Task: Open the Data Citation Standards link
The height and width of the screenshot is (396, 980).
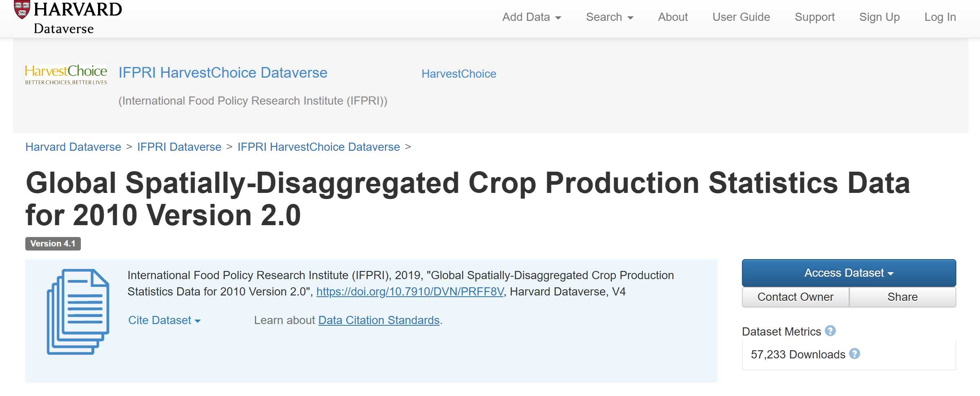Action: point(379,320)
